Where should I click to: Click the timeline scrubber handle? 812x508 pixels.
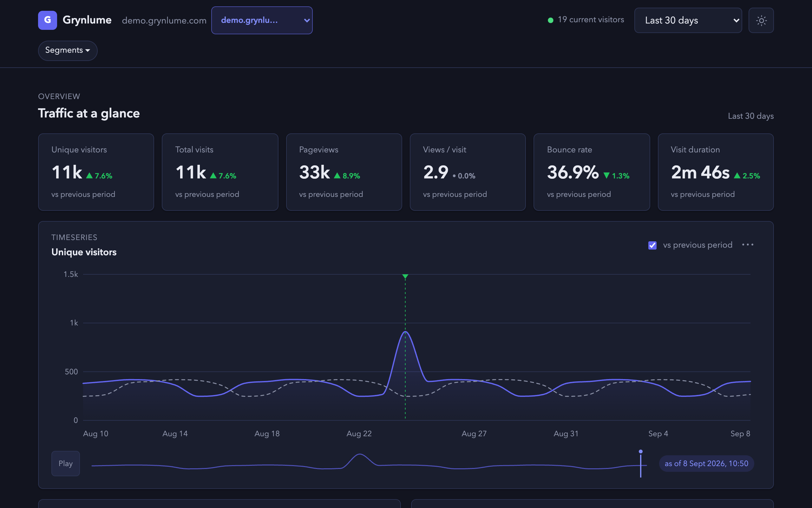tap(640, 464)
